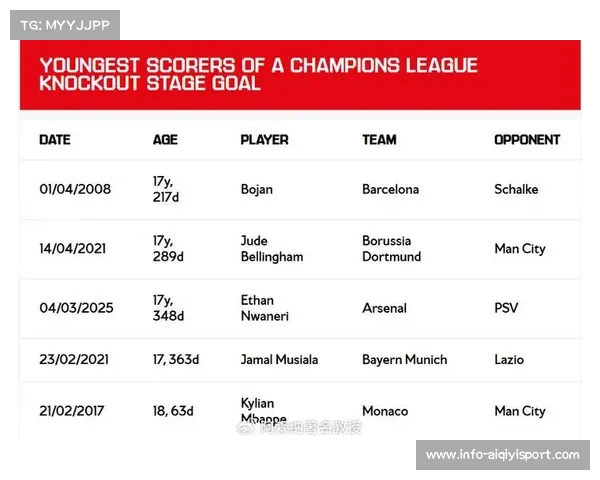The image size is (600, 480).
Task: Select the OPPONENT column header
Action: point(527,140)
